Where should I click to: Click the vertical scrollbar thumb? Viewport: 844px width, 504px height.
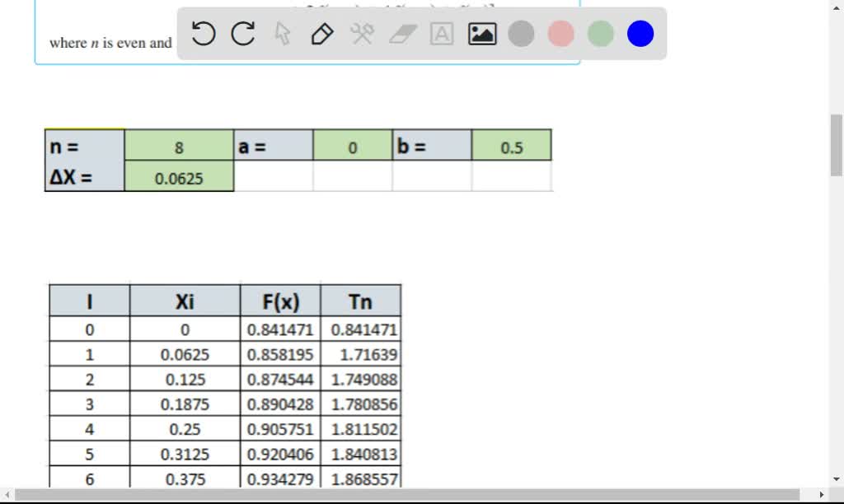(x=836, y=145)
